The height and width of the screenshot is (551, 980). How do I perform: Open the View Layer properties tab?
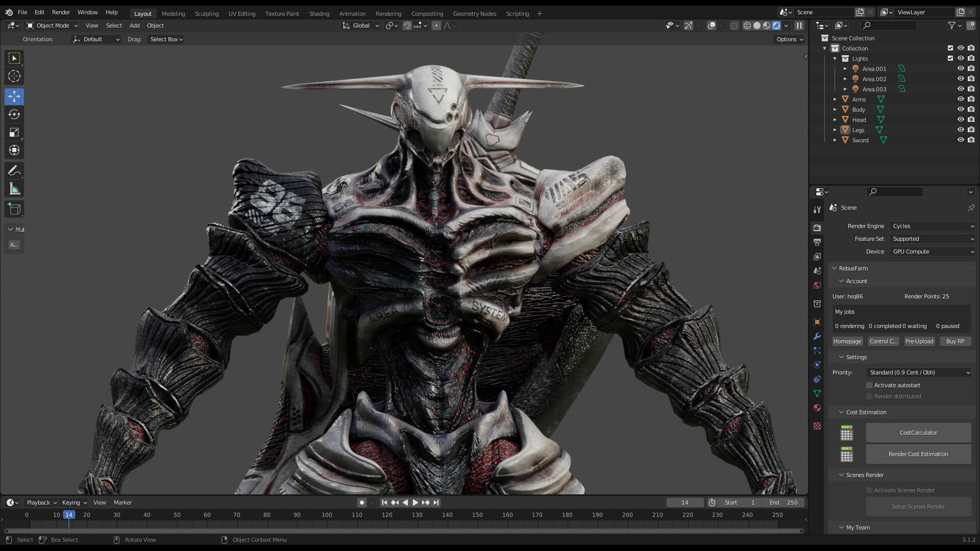(x=817, y=256)
